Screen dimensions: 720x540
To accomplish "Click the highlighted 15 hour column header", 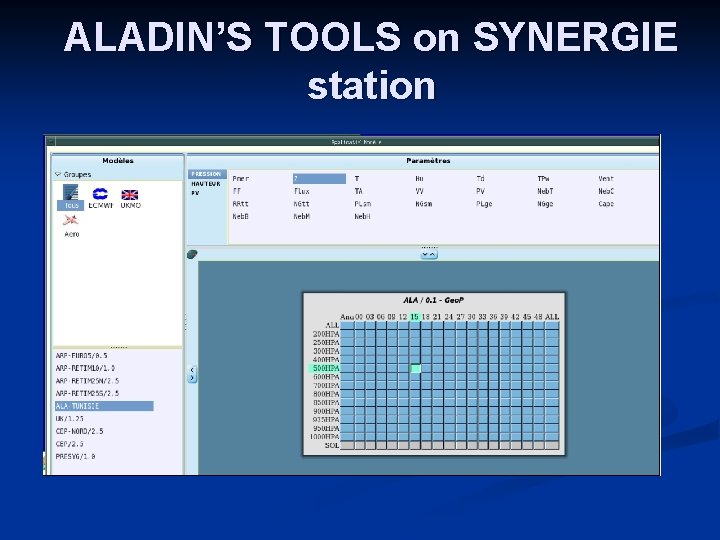I will click(x=415, y=317).
